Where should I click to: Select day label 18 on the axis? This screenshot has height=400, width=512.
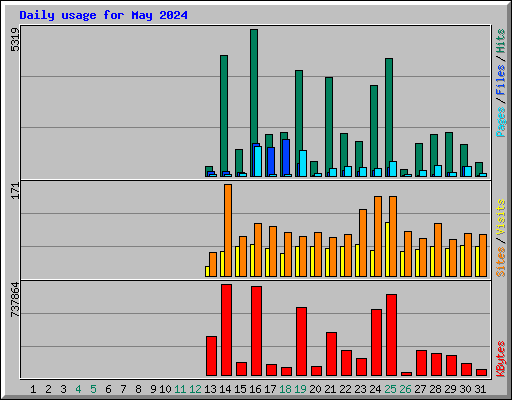[285, 389]
